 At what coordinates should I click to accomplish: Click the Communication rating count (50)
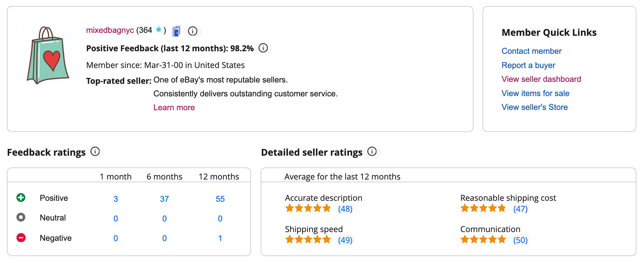pos(520,240)
